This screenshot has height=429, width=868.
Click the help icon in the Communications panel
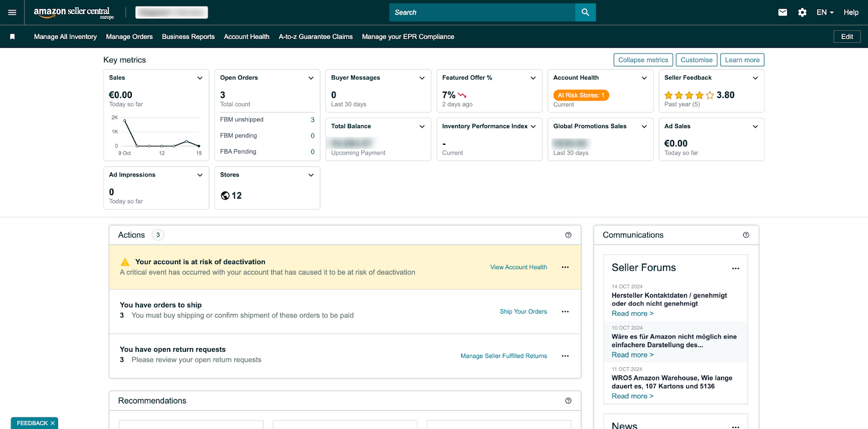point(746,235)
